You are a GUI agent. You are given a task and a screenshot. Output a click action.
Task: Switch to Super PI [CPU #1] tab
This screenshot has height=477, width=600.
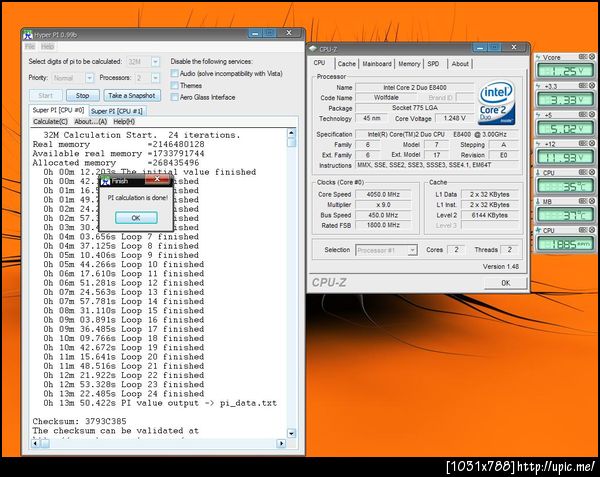[117, 111]
